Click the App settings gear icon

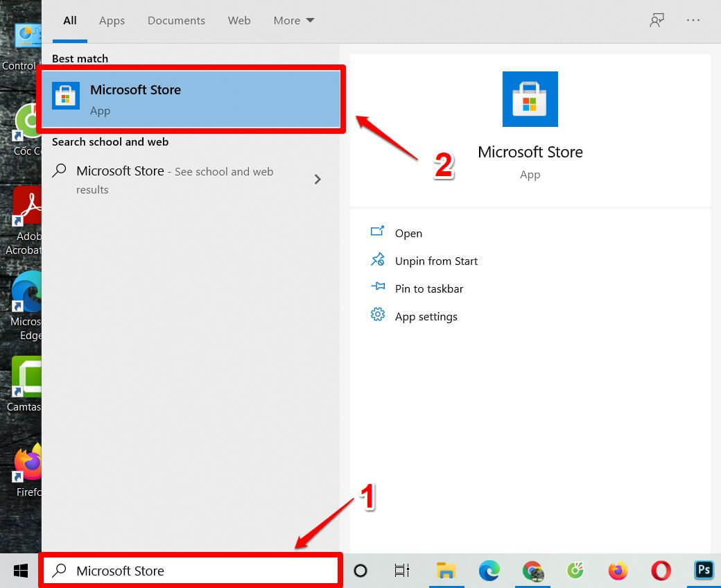click(378, 315)
